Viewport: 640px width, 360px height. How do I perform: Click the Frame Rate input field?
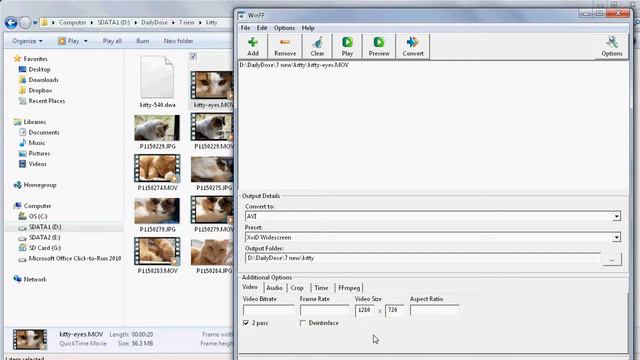(324, 310)
